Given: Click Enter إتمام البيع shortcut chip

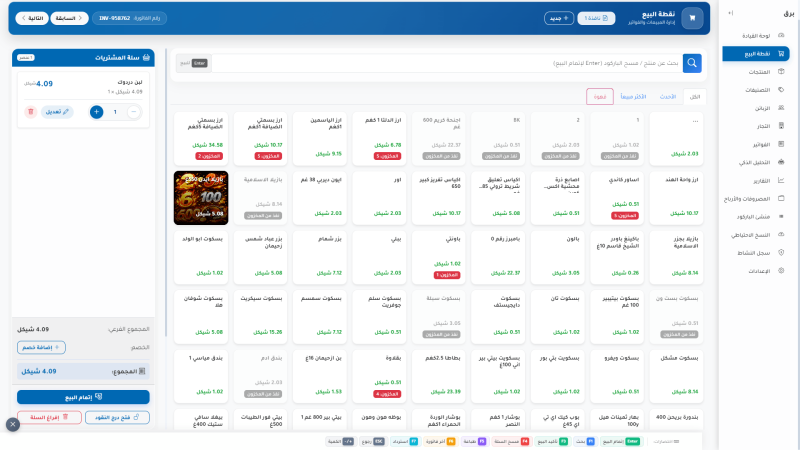Looking at the screenshot, I should point(620,441).
